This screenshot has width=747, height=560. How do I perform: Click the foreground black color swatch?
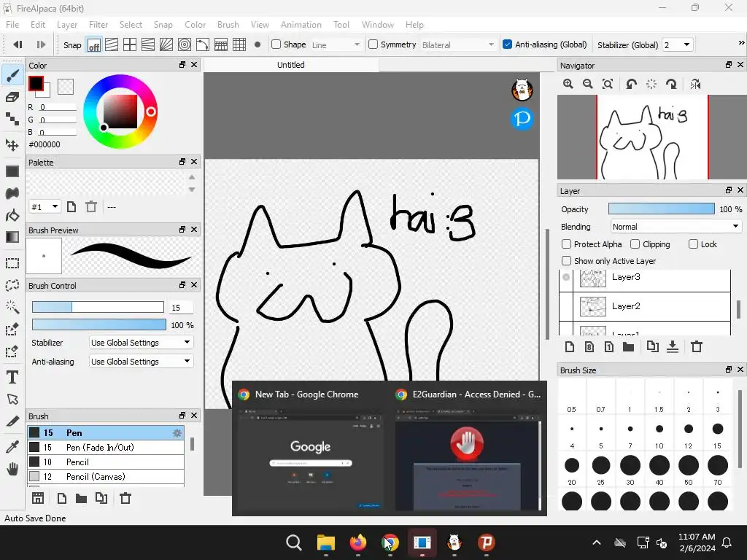point(36,84)
